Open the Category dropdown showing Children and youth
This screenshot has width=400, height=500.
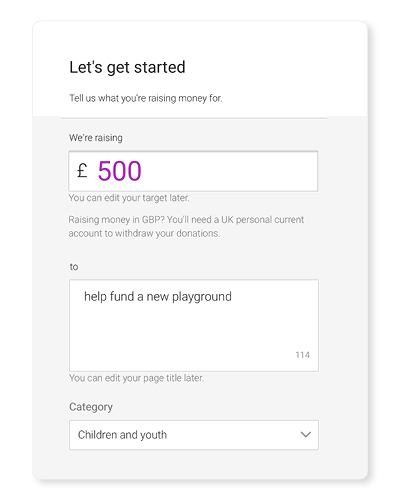[x=194, y=435]
